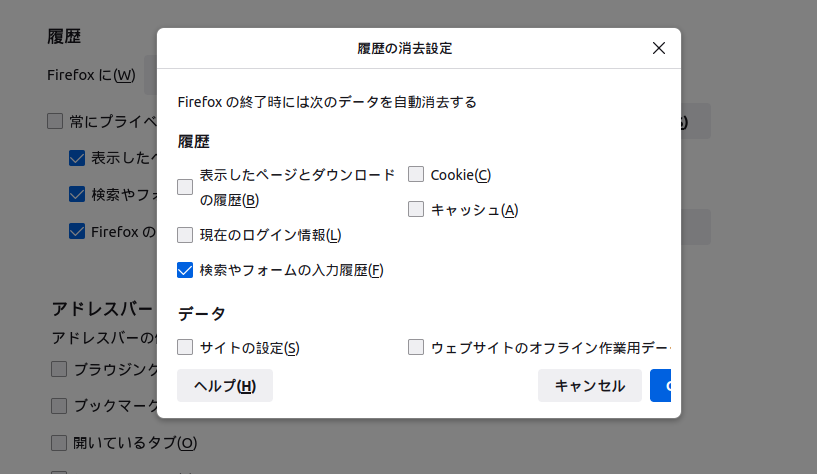Uncheck the background 表示した history checkbox

coord(77,158)
